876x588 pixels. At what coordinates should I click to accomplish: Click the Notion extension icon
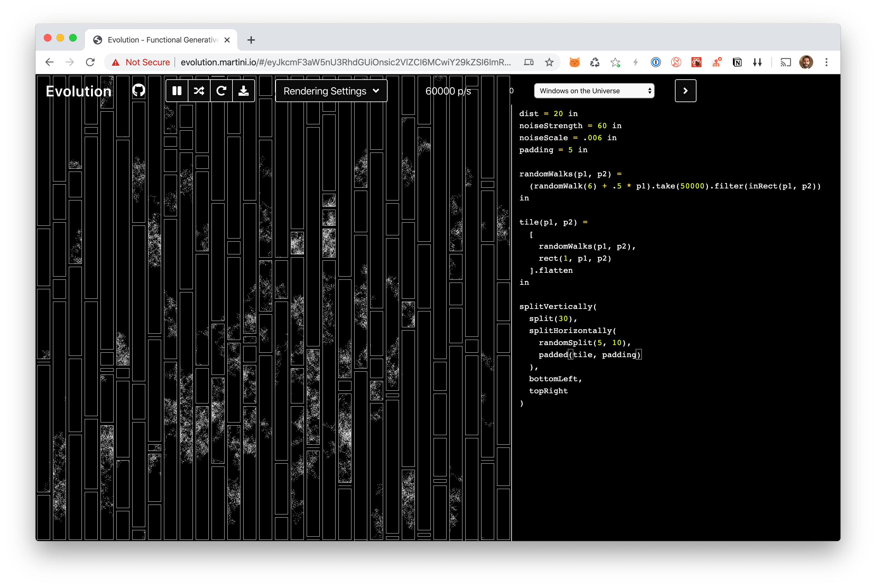tap(737, 62)
